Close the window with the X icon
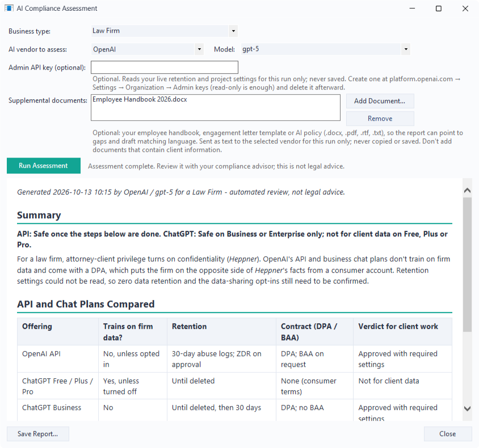Viewport: 479px width, 448px height. click(465, 9)
